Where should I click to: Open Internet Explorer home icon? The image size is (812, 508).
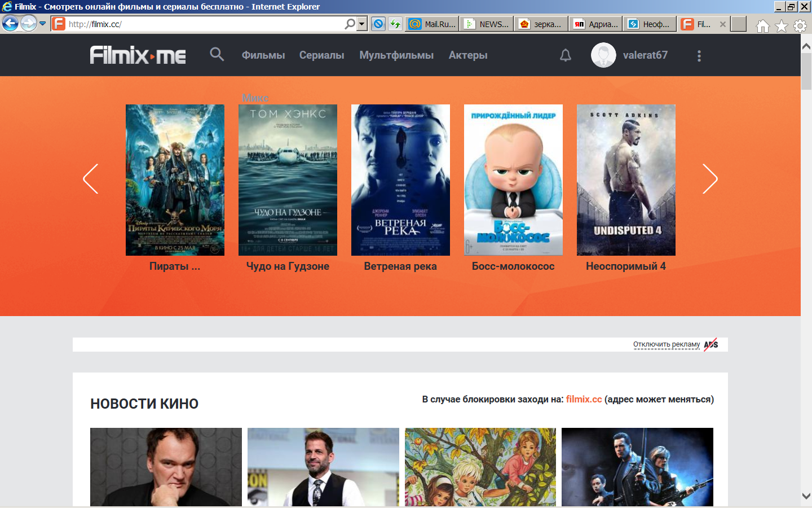tap(763, 26)
